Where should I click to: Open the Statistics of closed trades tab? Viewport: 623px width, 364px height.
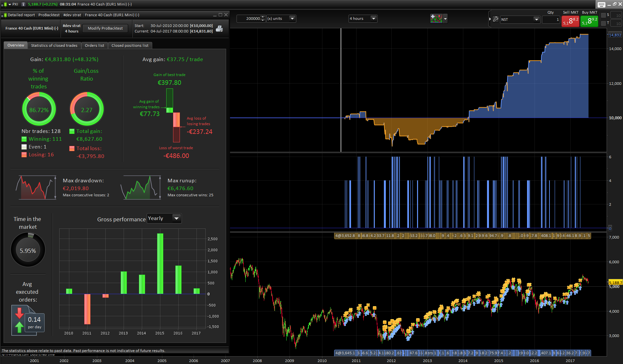[x=54, y=45]
